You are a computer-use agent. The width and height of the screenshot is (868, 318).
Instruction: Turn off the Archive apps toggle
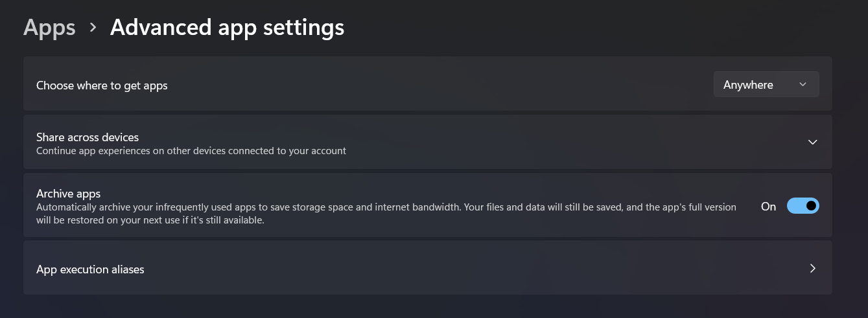[x=803, y=206]
